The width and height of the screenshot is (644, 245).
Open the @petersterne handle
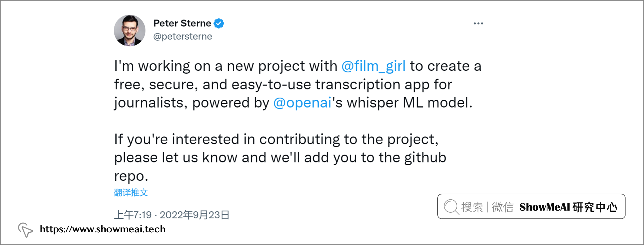tap(182, 37)
